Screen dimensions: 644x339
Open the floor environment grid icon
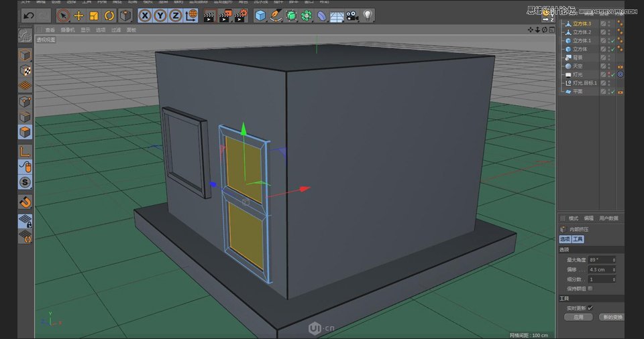pyautogui.click(x=337, y=17)
